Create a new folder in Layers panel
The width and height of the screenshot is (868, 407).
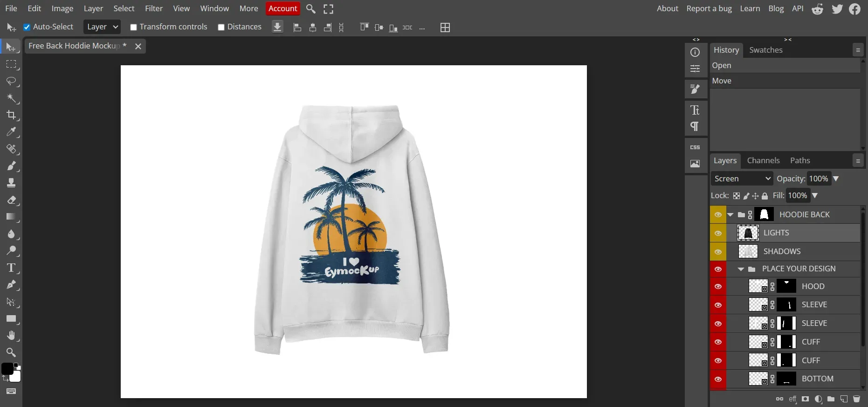tap(831, 399)
